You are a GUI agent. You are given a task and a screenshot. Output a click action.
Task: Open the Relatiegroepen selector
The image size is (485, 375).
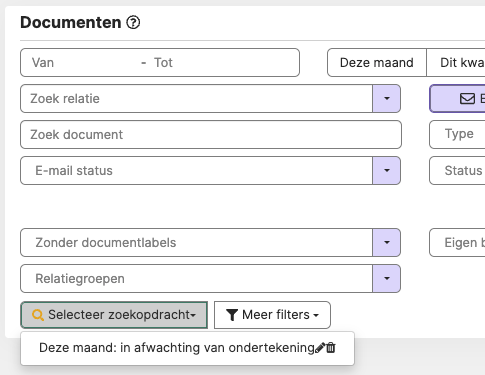coord(196,279)
